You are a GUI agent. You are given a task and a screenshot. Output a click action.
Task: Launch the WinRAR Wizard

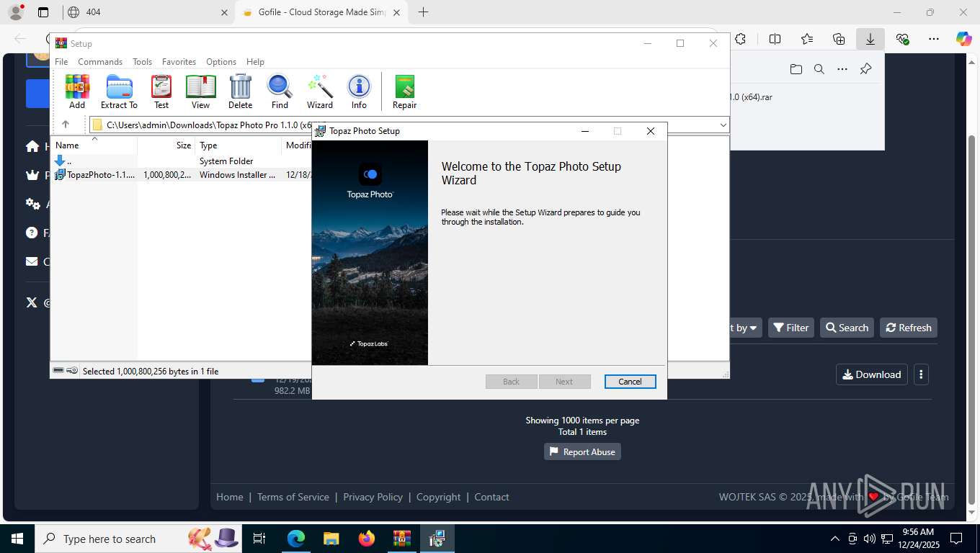coord(320,91)
